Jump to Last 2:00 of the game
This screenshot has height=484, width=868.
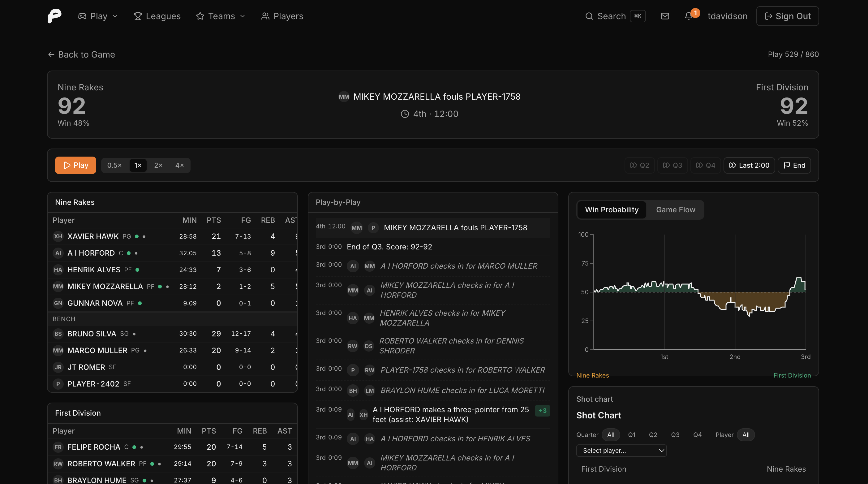(749, 165)
